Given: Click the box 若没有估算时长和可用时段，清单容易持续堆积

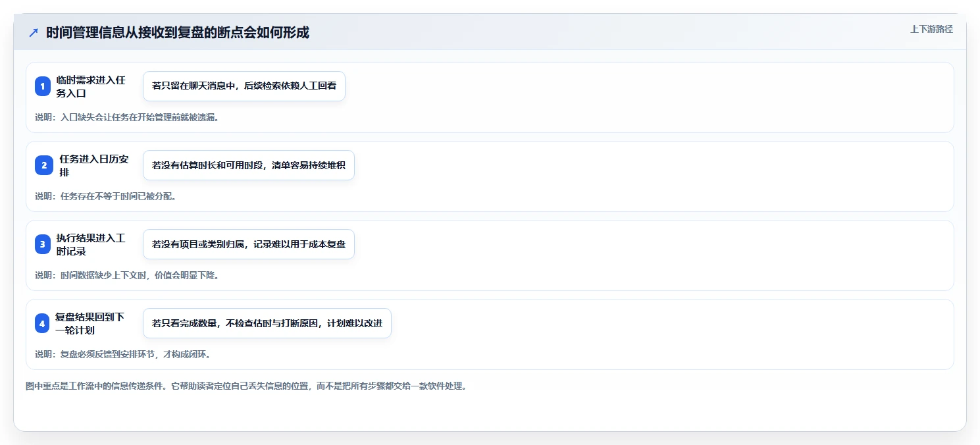Looking at the screenshot, I should (x=249, y=165).
